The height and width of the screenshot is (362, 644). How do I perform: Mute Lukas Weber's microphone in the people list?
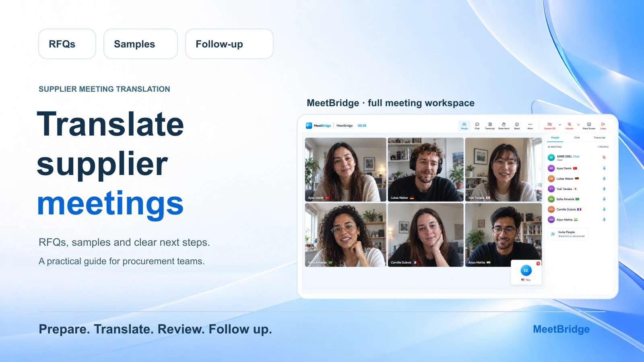(604, 179)
